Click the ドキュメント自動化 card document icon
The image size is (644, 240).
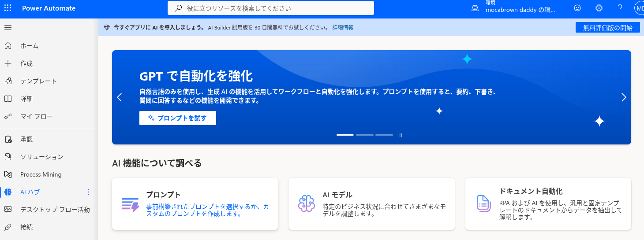pos(484,203)
